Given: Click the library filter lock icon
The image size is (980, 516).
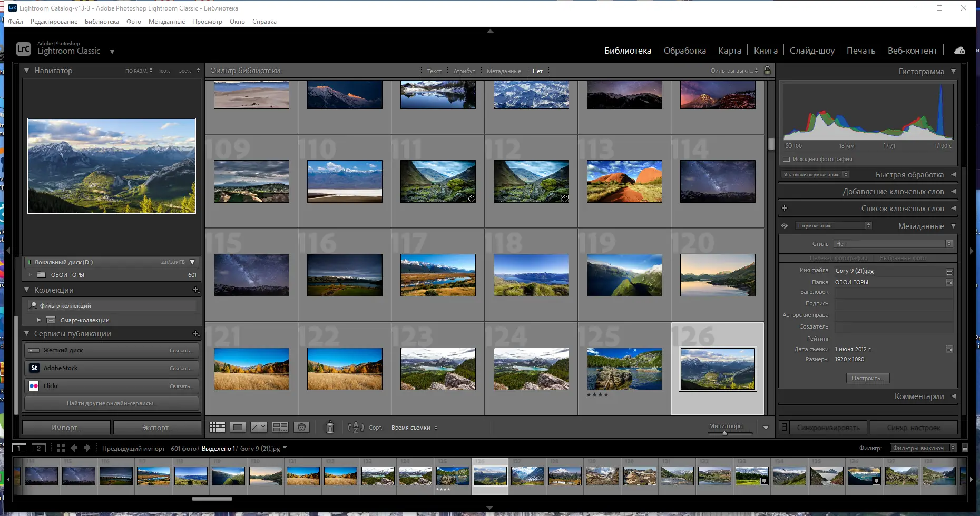Looking at the screenshot, I should (767, 71).
